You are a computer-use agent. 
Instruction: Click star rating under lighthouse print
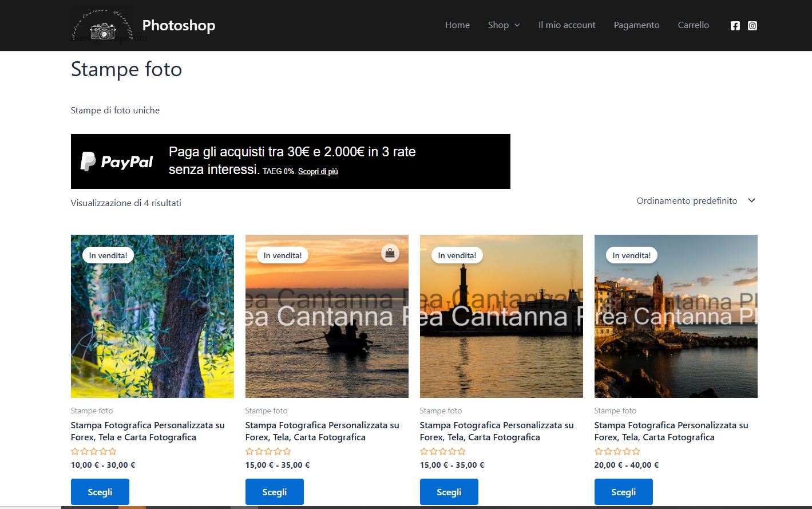click(442, 452)
